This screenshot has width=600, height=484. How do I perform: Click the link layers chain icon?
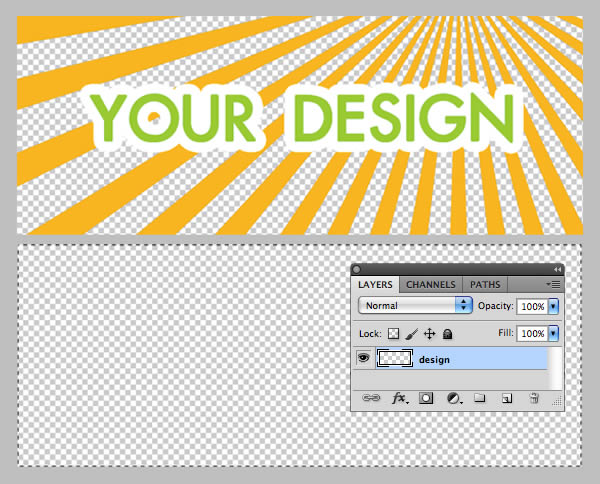[371, 398]
